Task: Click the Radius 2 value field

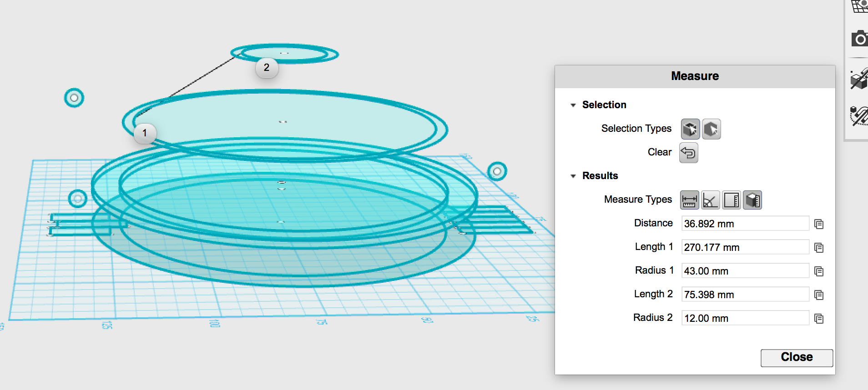Action: tap(745, 318)
